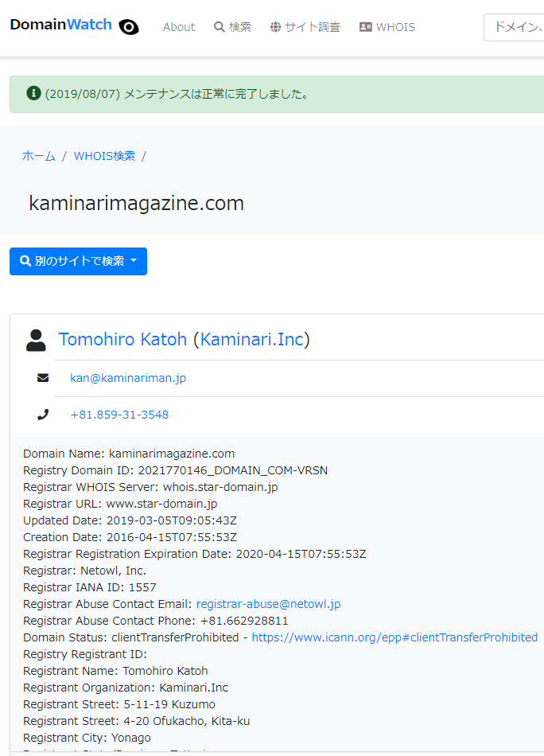Click the DomainWatch eye logo icon
This screenshot has height=756, width=544.
point(129,27)
